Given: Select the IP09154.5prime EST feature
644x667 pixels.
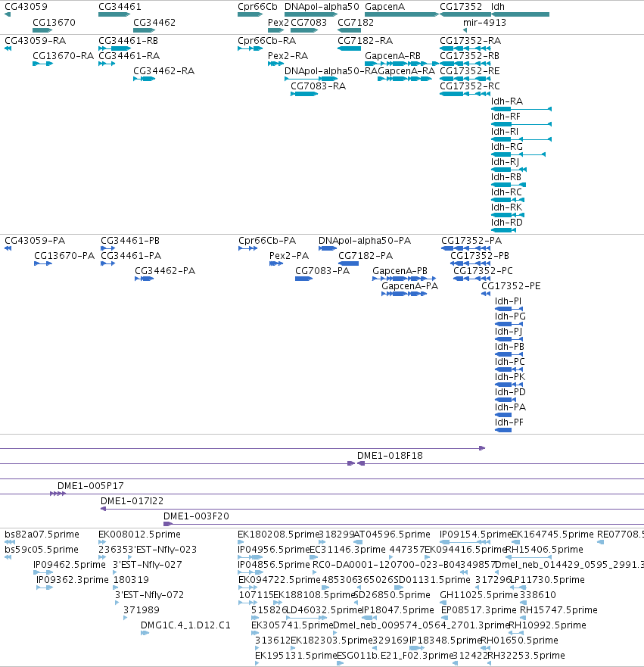Looking at the screenshot, I should pos(465,542).
